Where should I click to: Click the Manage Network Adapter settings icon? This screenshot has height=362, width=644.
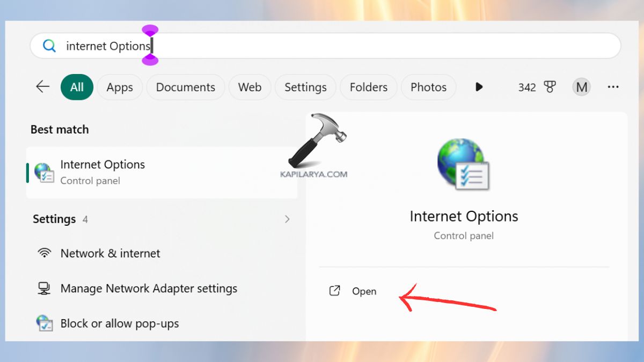pos(44,288)
